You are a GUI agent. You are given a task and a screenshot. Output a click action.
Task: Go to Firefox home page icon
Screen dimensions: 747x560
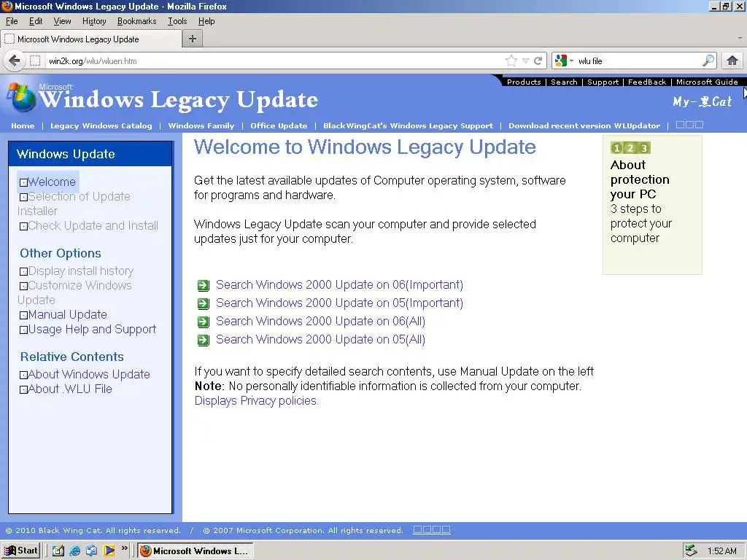732,61
